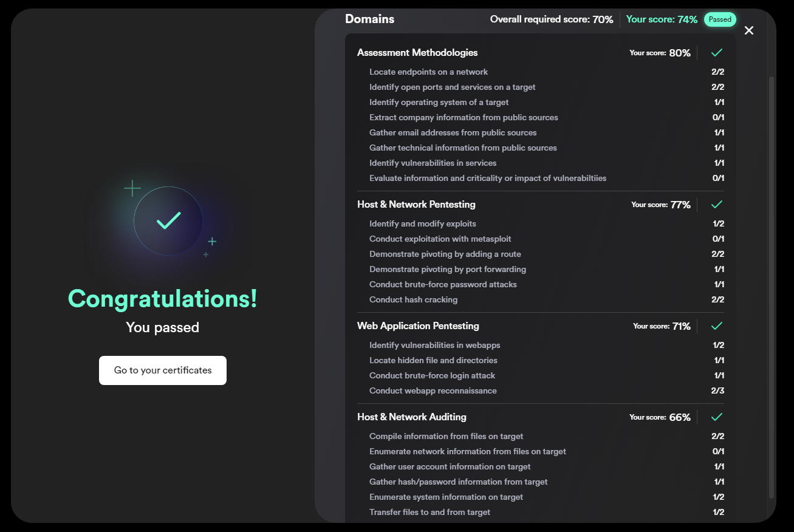Click 'Conduct webapp reconnaissance' objective
The width and height of the screenshot is (794, 532).
click(x=433, y=390)
